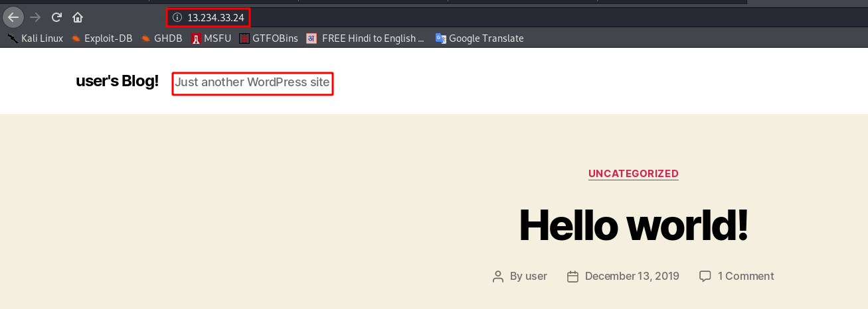Image resolution: width=868 pixels, height=309 pixels.
Task: Go back with the browser back arrow
Action: (13, 17)
